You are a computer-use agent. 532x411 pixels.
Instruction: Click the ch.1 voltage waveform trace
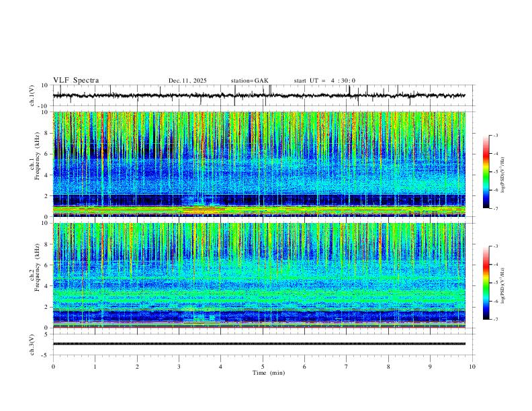coord(259,95)
